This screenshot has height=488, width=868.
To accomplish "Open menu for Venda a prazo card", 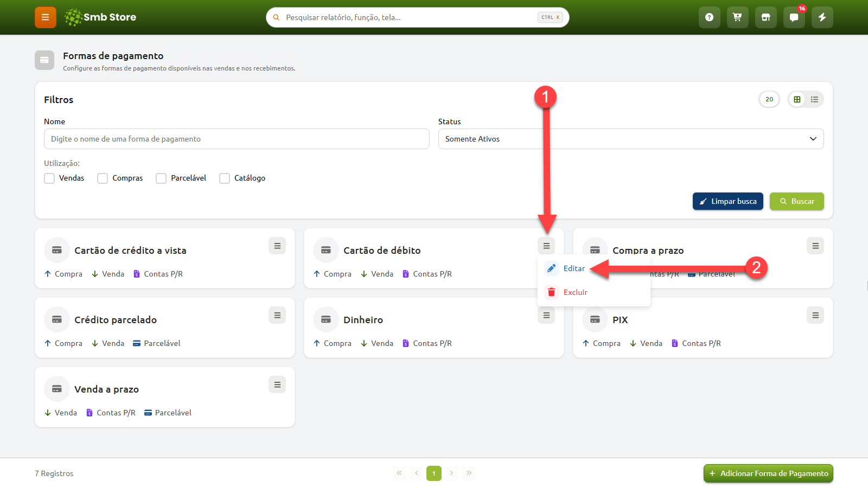I will coord(277,384).
